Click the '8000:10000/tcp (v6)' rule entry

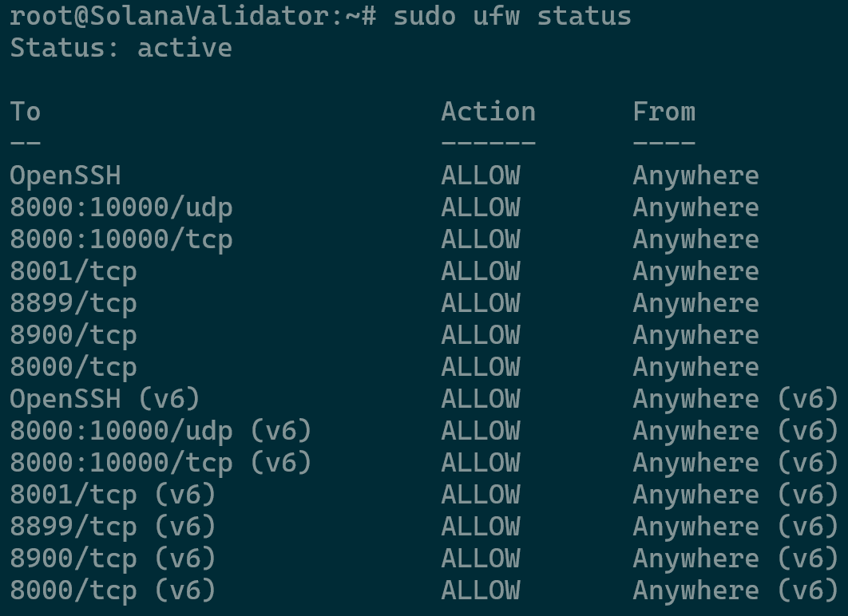(160, 463)
